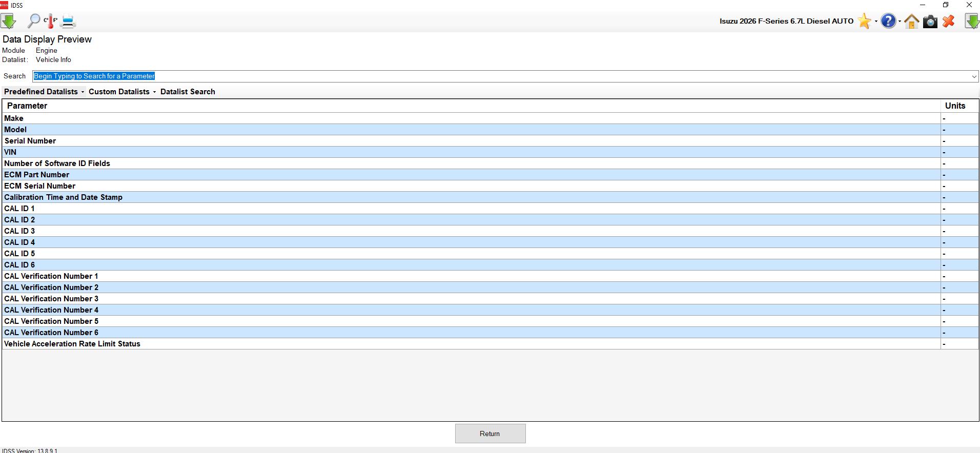Viewport: 980px width, 453px height.
Task: Take a screenshot with camera icon
Action: tap(930, 21)
